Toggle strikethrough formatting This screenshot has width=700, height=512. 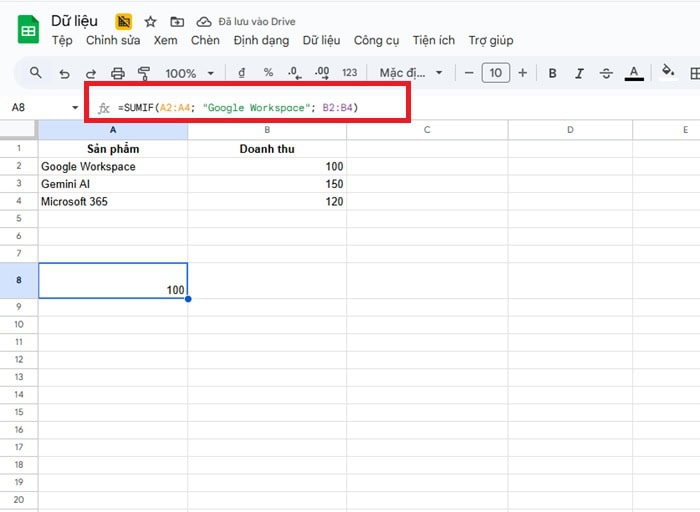coord(606,73)
